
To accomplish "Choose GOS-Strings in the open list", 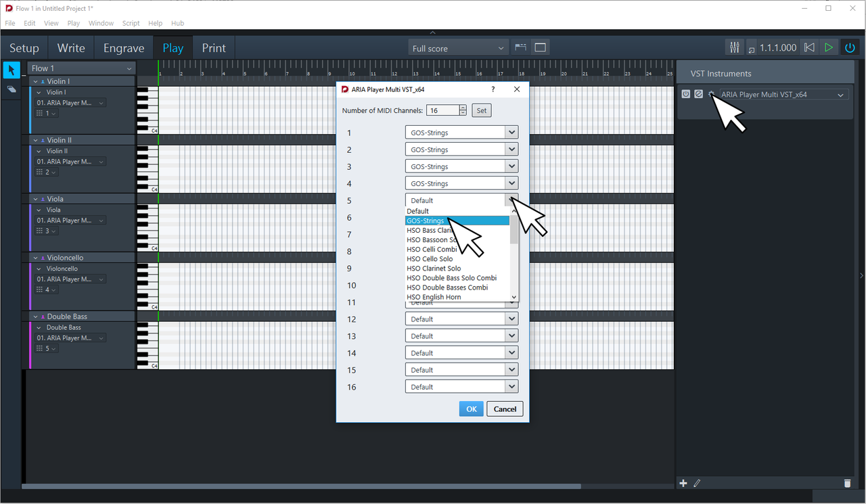I will tap(457, 221).
